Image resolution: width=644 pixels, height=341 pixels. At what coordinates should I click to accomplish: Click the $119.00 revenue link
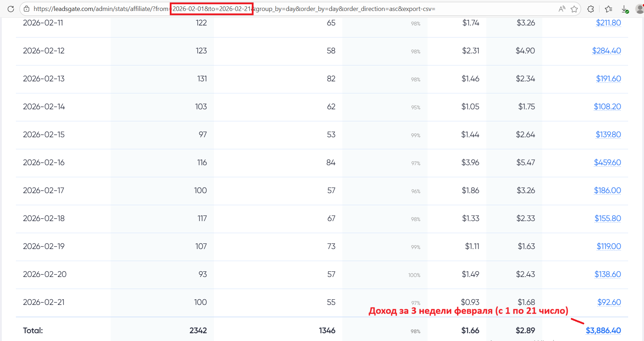coord(609,246)
